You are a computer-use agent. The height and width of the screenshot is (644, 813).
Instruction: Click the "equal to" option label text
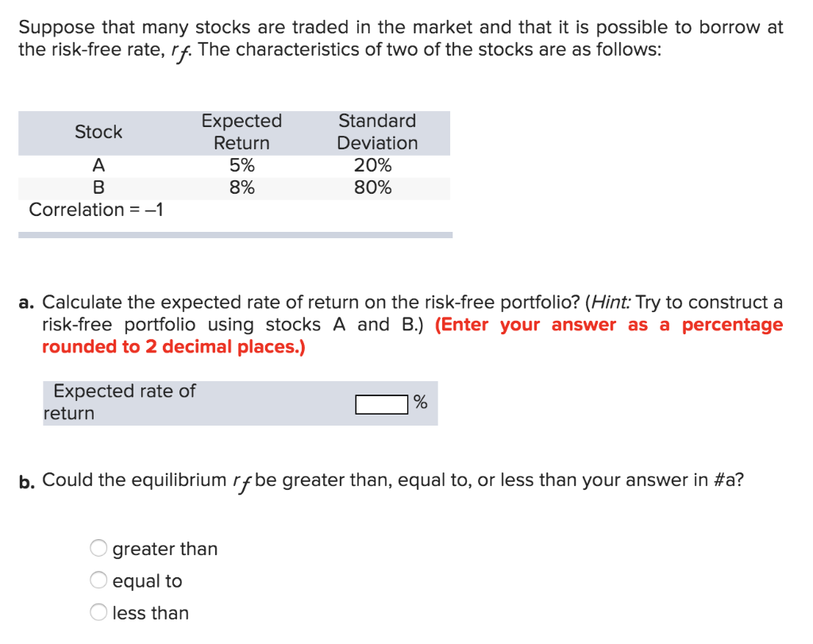click(x=147, y=581)
